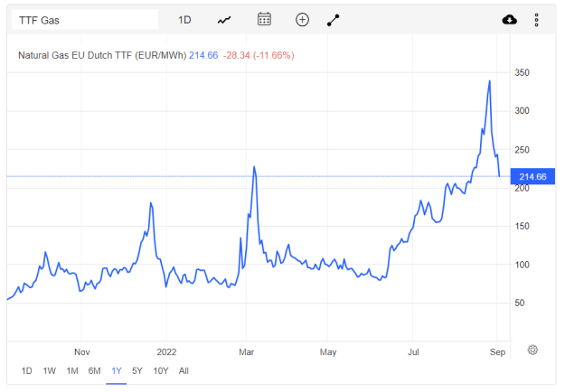Viewport: 565px width, 392px height.
Task: Show the 10Y time range
Action: [x=161, y=370]
